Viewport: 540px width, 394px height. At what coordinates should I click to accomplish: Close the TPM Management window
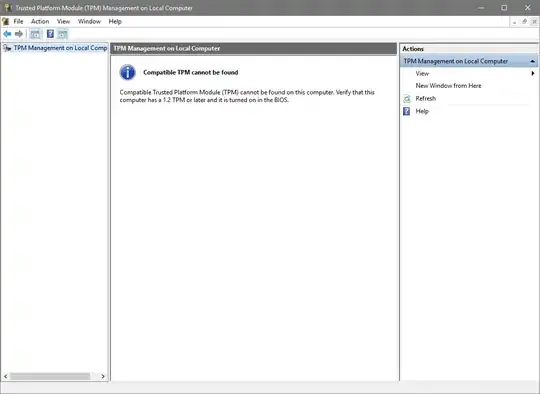528,8
